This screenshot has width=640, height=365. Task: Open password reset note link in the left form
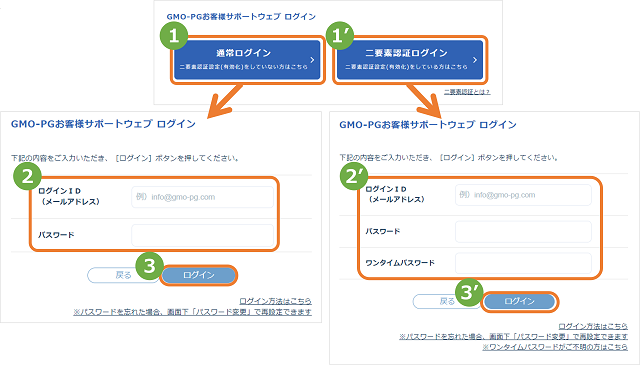[x=192, y=312]
